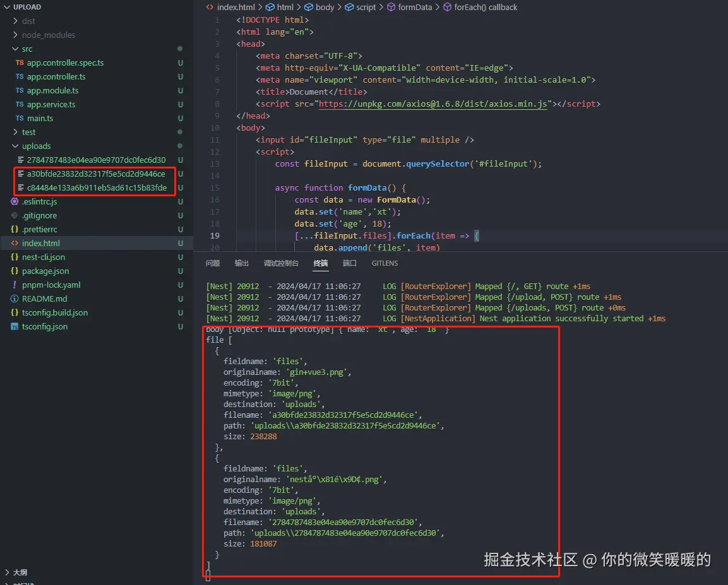This screenshot has width=728, height=585.
Task: Expand the outline section chevron at the bottom
Action: point(7,572)
